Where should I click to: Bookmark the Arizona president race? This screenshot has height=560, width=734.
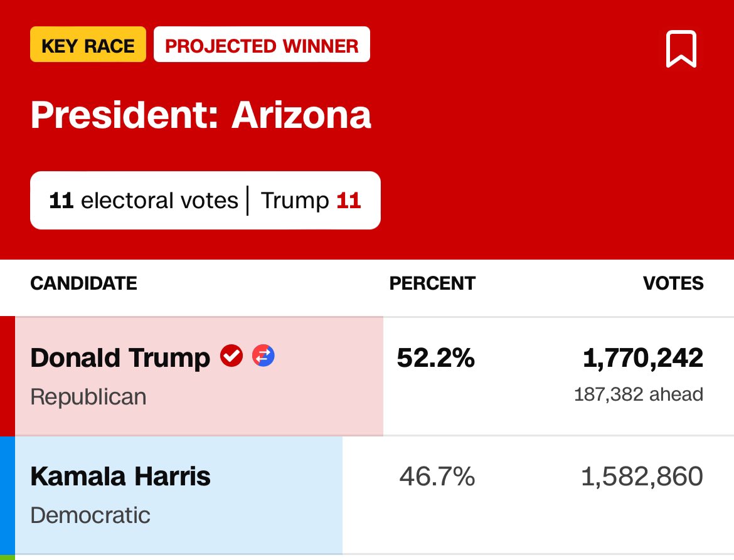click(681, 48)
